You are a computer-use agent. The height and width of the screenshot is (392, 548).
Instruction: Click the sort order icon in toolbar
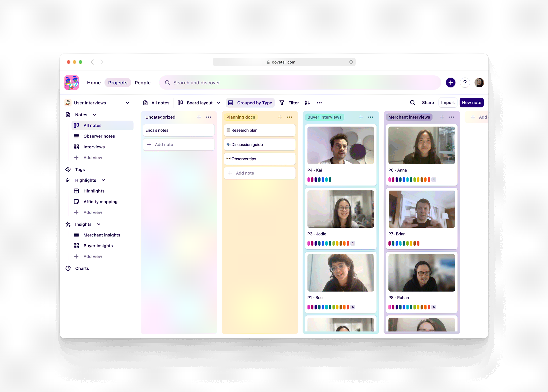click(x=308, y=103)
